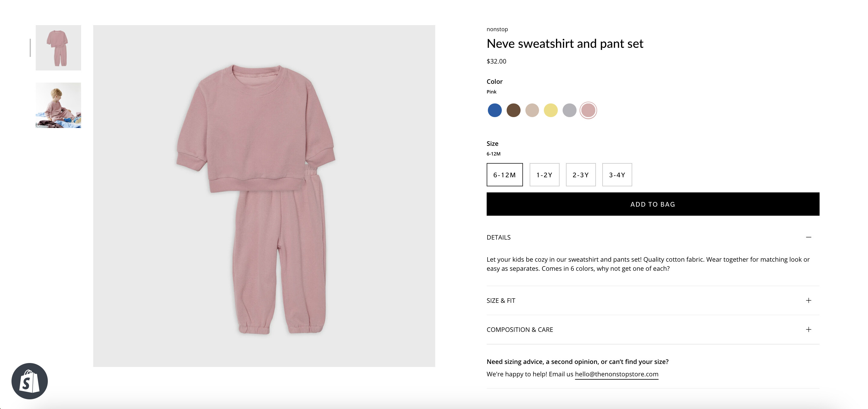Viewport: 868px width, 409px height.
Task: Pick size 2-3Y
Action: pos(580,175)
